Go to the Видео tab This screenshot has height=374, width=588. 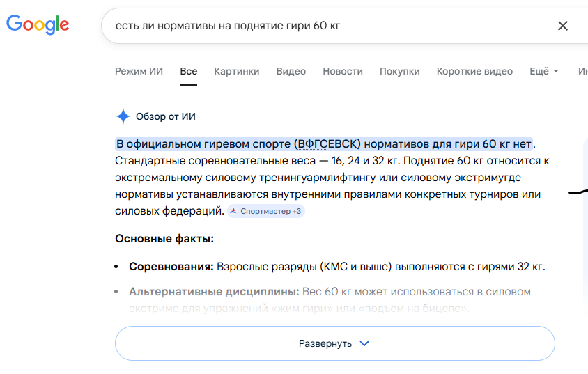point(291,71)
